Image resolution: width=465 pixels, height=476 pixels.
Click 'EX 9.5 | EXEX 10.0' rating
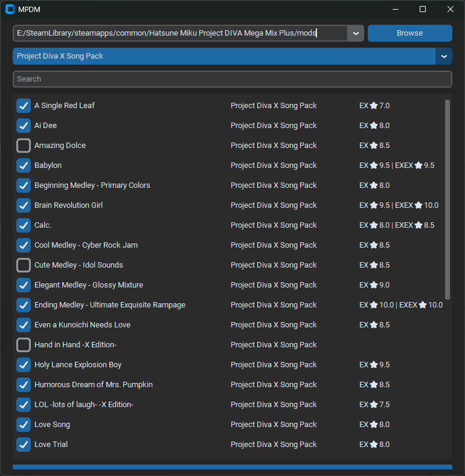pyautogui.click(x=399, y=205)
